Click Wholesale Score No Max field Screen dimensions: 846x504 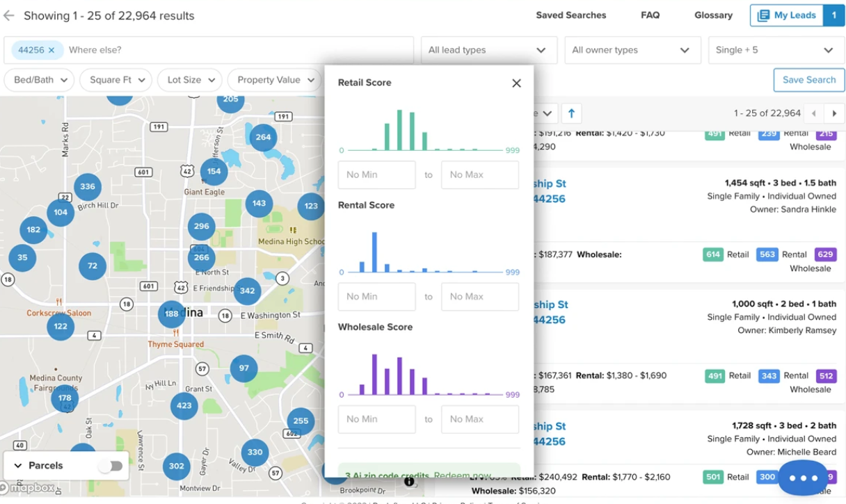(480, 419)
